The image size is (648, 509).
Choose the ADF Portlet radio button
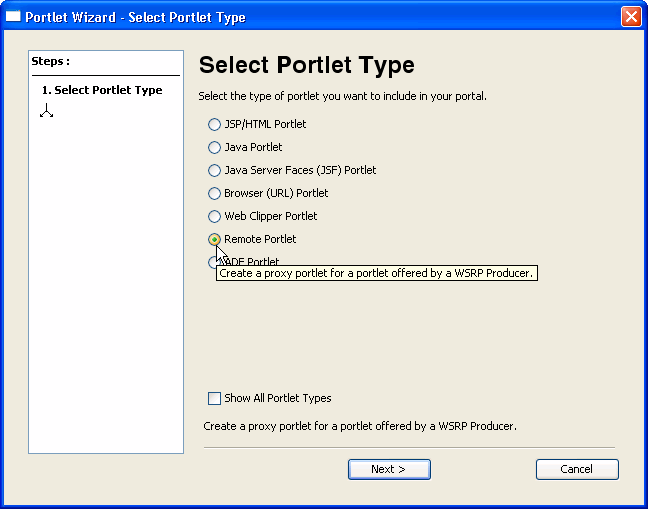pyautogui.click(x=212, y=262)
